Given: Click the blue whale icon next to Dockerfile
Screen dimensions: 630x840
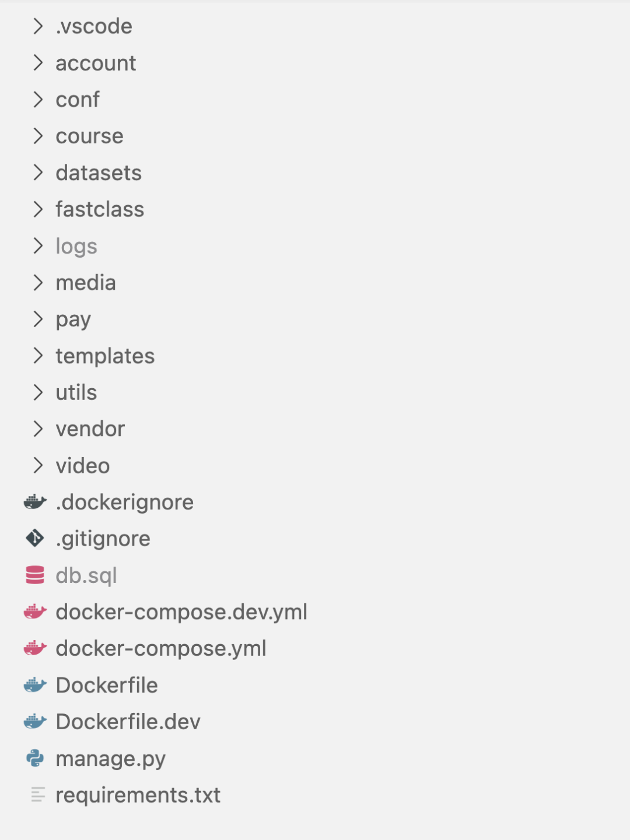Looking at the screenshot, I should [35, 685].
